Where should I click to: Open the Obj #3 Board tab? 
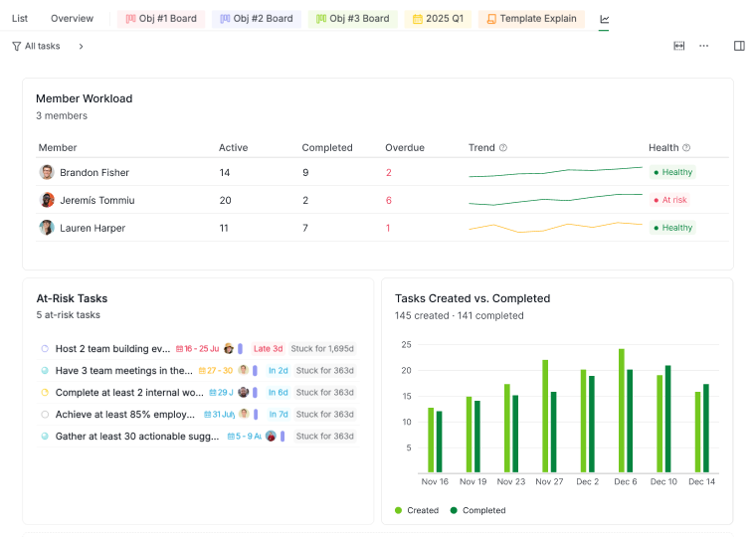click(x=353, y=19)
